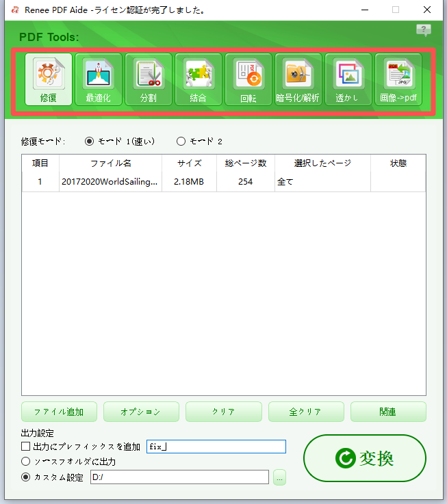Select file row 20172020WorldSailing...
Screen dimensions: 447x504
click(224, 182)
